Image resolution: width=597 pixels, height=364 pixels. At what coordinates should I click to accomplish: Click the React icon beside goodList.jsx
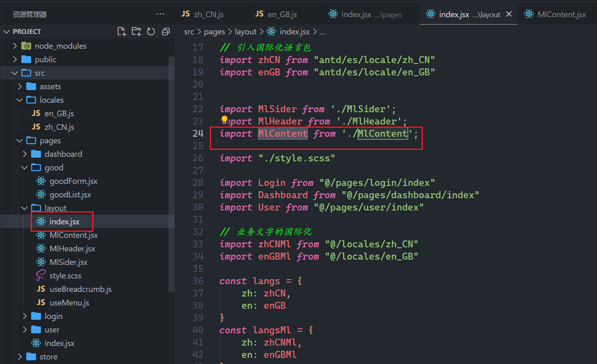41,194
